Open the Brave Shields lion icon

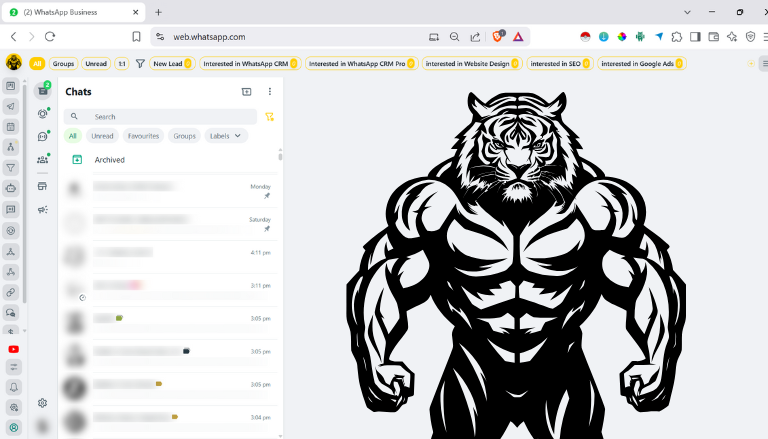(498, 36)
